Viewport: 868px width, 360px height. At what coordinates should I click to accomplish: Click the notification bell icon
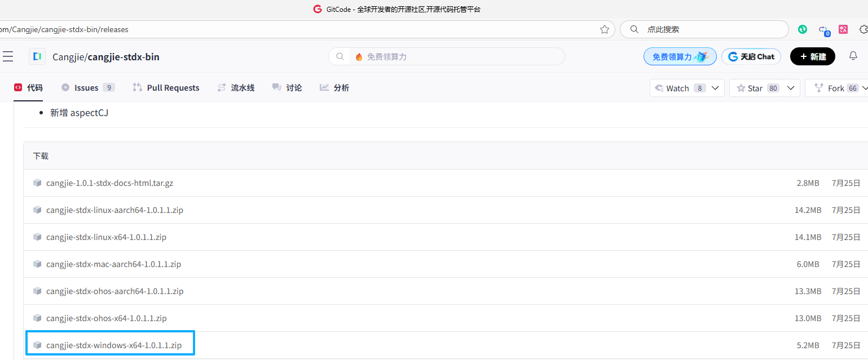point(853,56)
